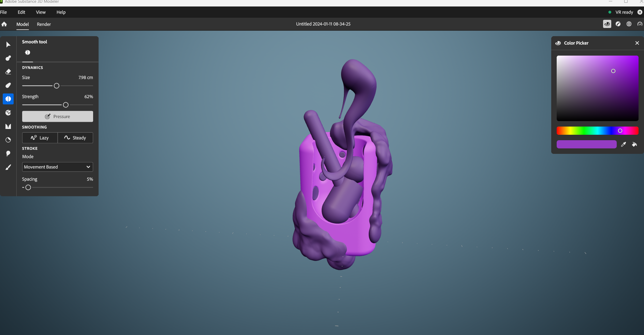This screenshot has width=644, height=335.
Task: Click the Strength slider handle
Action: 66,105
